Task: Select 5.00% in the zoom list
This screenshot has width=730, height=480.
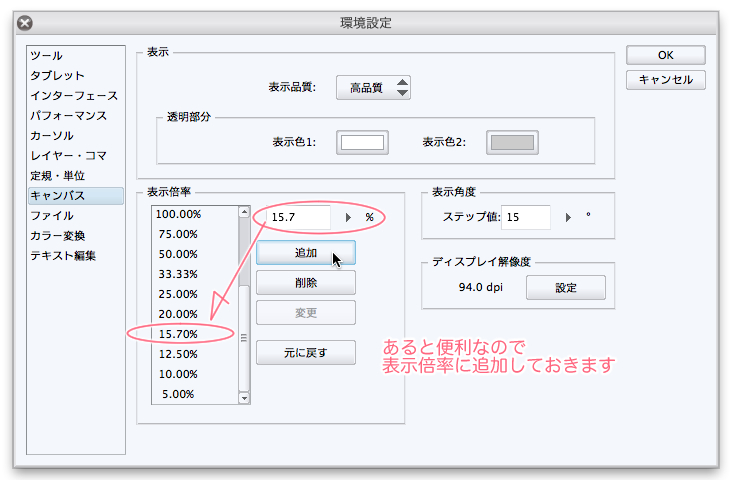Action: [x=195, y=394]
